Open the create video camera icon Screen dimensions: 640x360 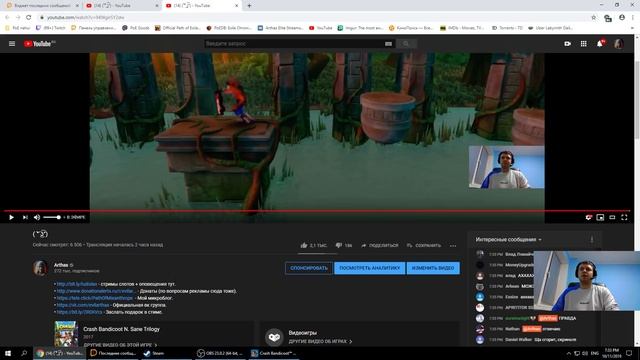pyautogui.click(x=567, y=44)
